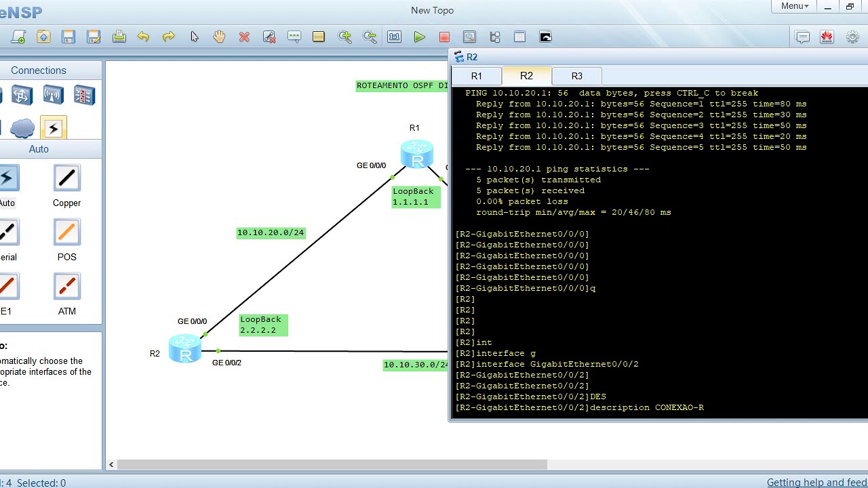Start devices with the green play button

420,37
